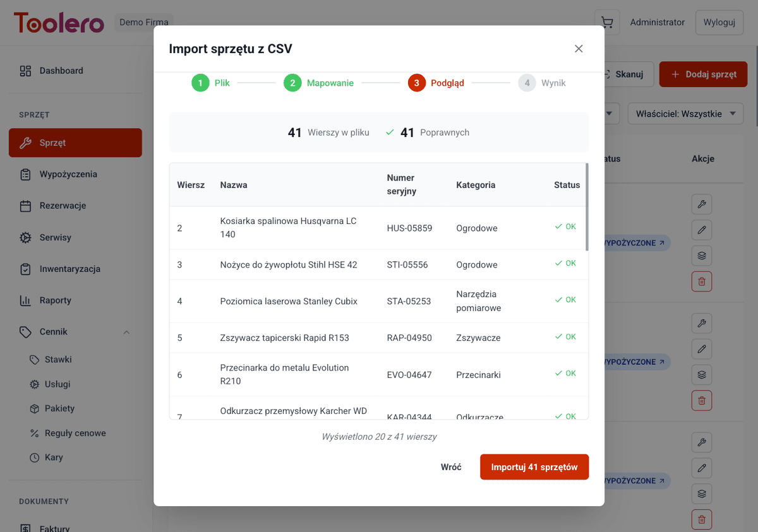The height and width of the screenshot is (532, 758).
Task: Select the Wypożyczenia clipboard icon
Action: 25,174
